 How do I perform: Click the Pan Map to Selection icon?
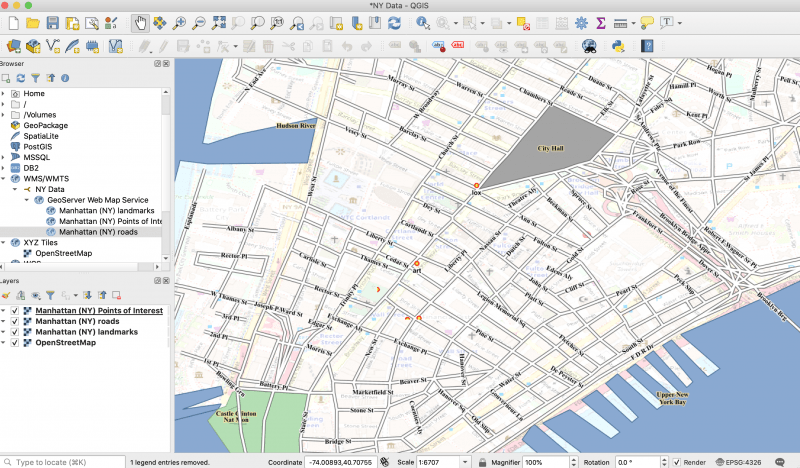[160, 23]
